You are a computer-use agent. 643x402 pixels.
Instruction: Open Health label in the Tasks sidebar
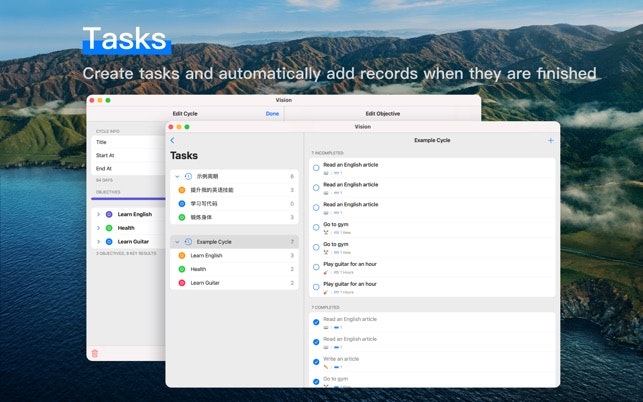point(198,269)
